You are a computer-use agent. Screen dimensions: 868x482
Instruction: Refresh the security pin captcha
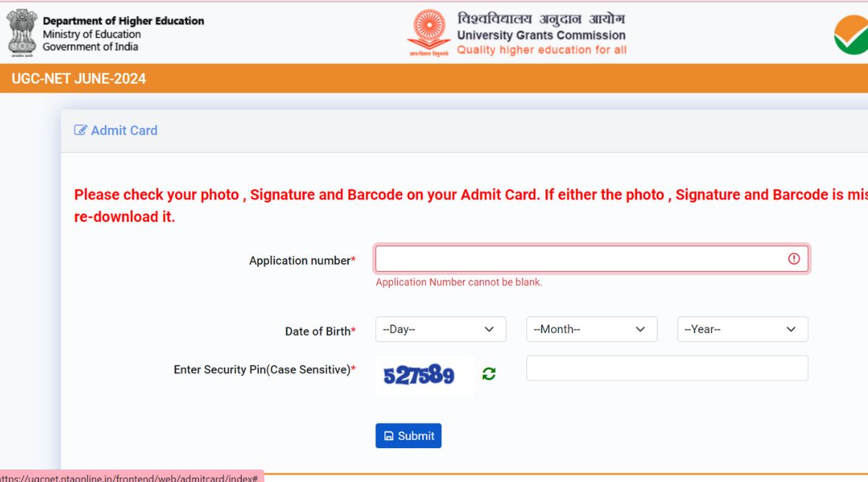pyautogui.click(x=489, y=374)
